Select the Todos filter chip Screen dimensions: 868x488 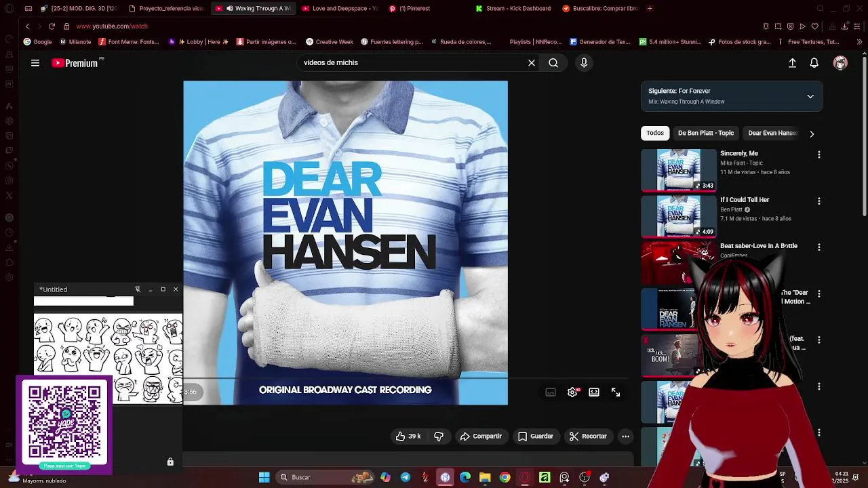tap(655, 134)
